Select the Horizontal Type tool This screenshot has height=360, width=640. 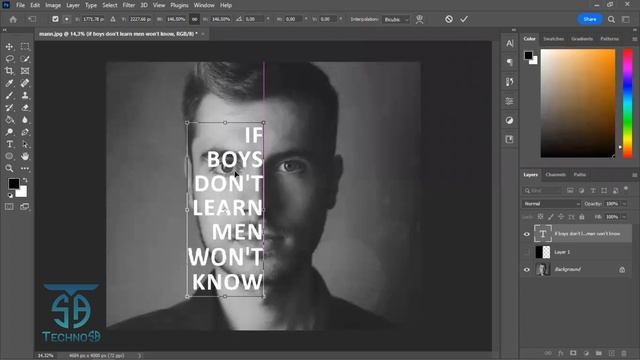tap(9, 144)
